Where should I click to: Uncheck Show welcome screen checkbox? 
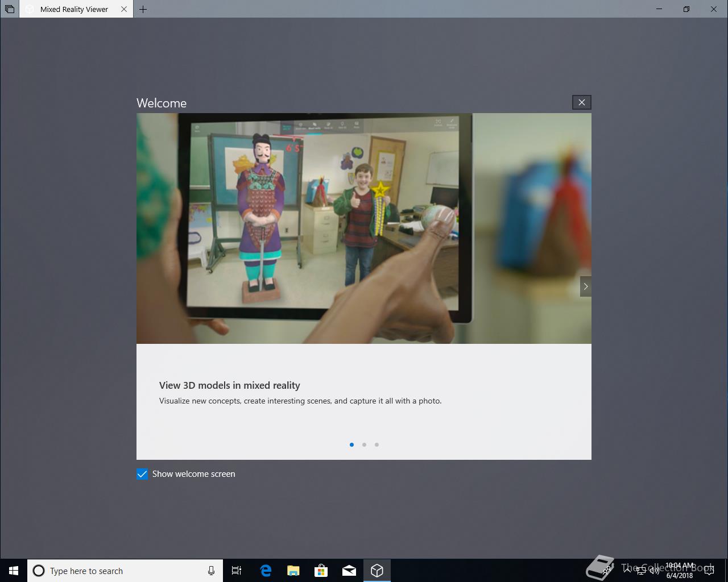[142, 474]
